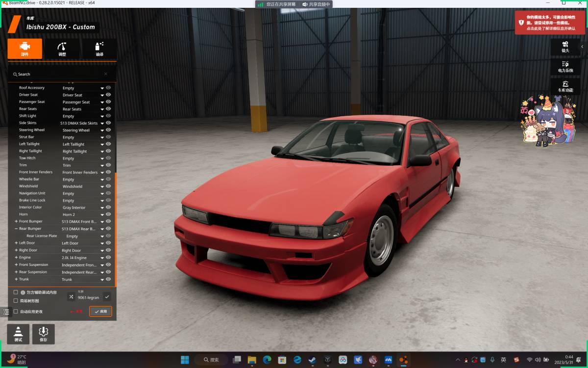Click the microphone tray icon
This screenshot has height=368, width=588.
coord(492,360)
